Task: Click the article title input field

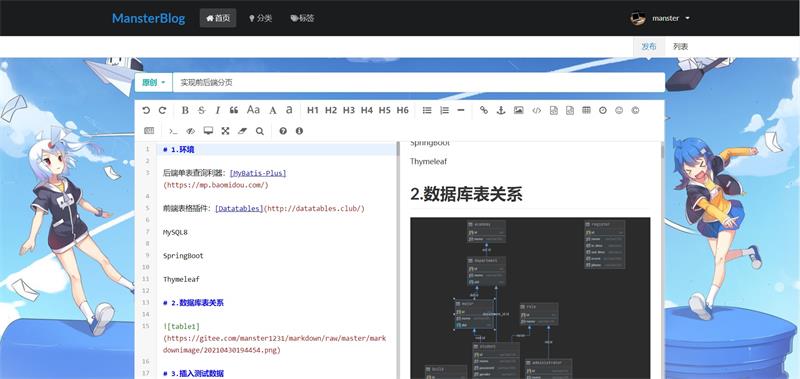Action: (418, 83)
